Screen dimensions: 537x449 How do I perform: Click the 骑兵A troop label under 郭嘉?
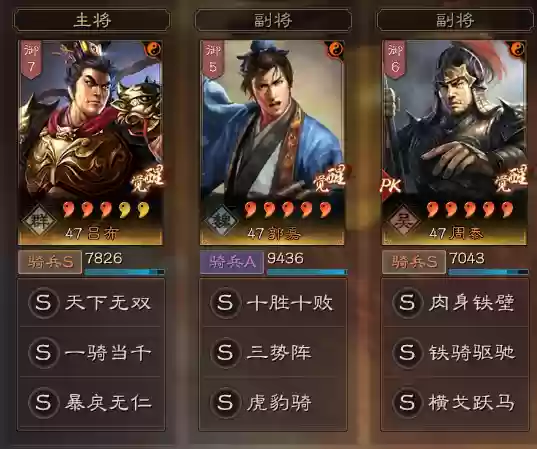click(x=232, y=262)
